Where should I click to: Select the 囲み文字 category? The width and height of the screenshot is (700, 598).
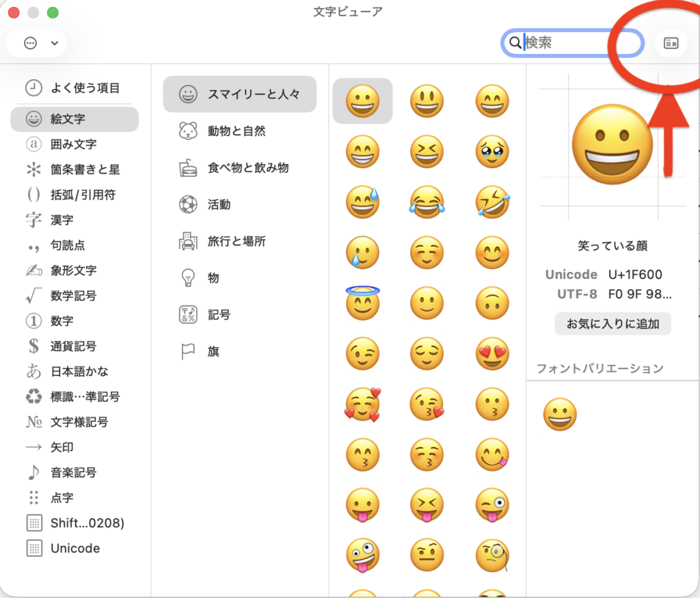tap(73, 144)
